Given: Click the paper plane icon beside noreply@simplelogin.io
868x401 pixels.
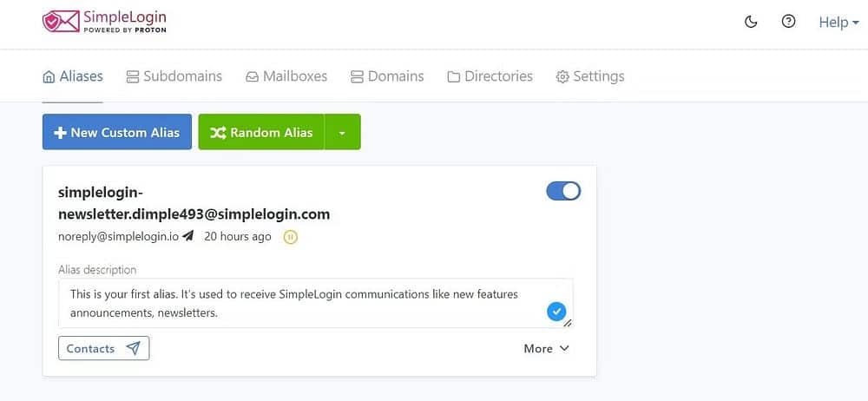Looking at the screenshot, I should (188, 236).
